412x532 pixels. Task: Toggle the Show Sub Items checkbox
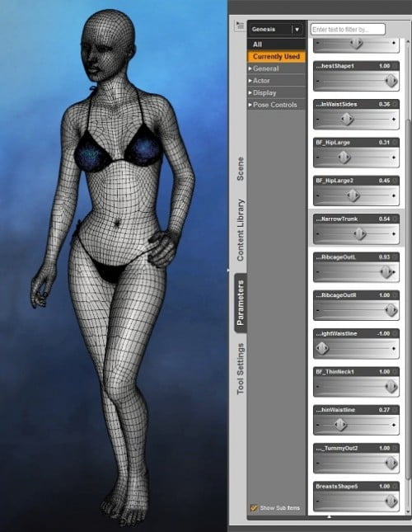pyautogui.click(x=254, y=507)
